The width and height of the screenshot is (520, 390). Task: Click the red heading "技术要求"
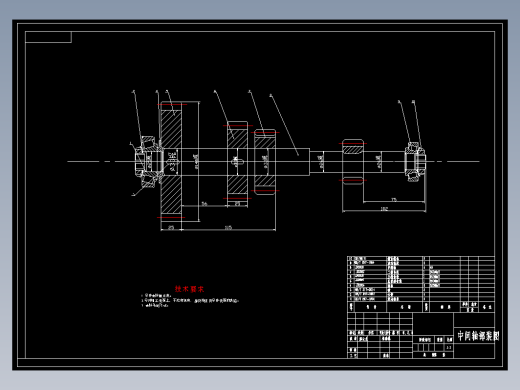189,289
